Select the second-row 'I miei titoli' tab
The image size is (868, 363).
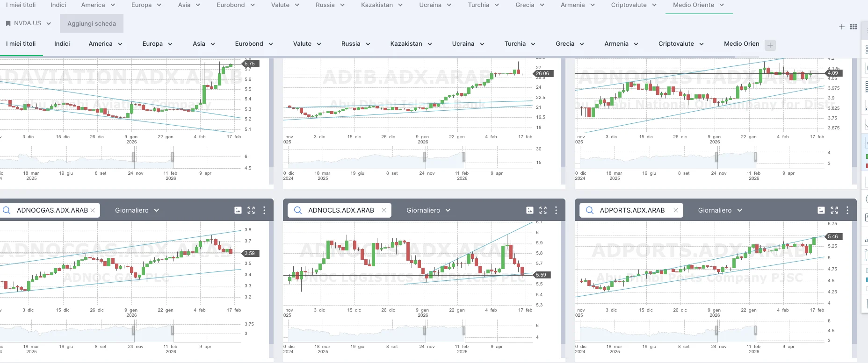point(21,44)
